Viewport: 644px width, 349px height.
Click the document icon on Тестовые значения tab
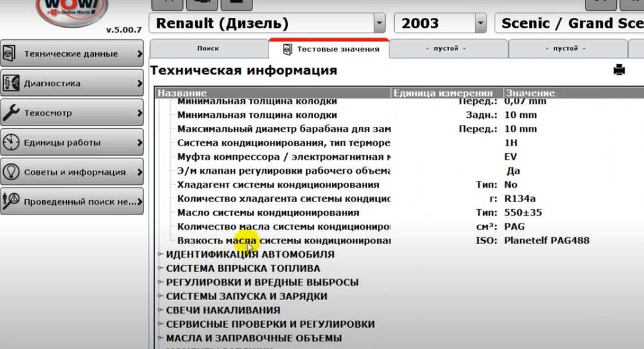coord(287,50)
